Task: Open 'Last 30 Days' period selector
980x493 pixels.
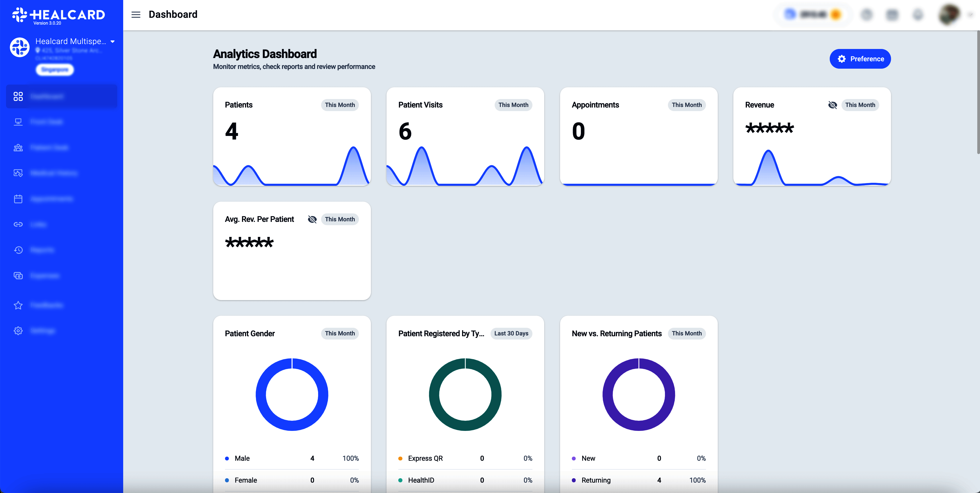Action: [511, 333]
